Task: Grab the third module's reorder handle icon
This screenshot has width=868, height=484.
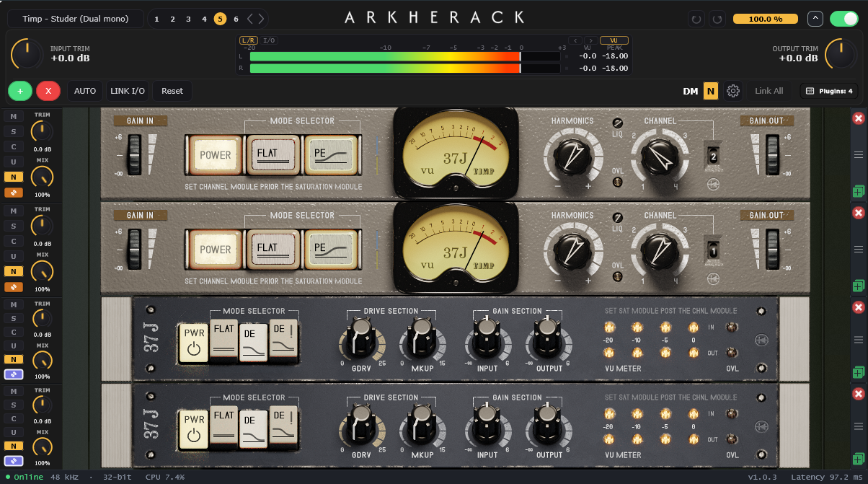Action: 858,339
